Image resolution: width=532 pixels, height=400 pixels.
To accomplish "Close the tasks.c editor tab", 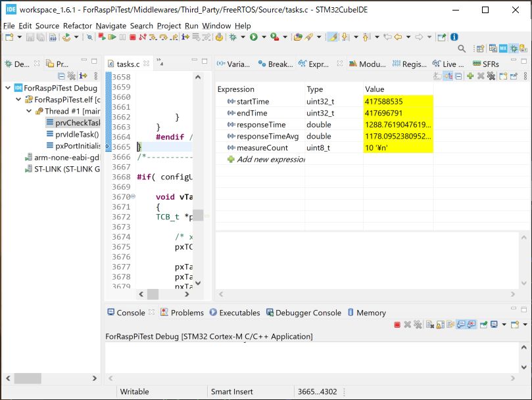I will point(146,64).
